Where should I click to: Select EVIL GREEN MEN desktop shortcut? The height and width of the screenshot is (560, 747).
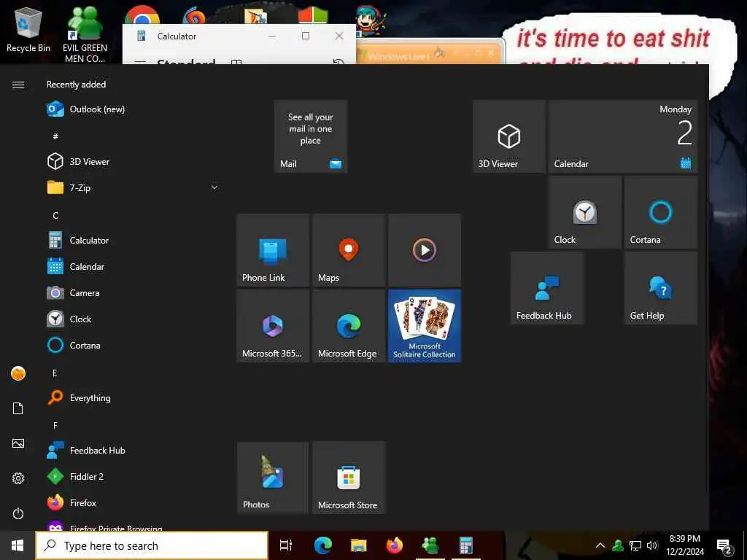tap(85, 34)
